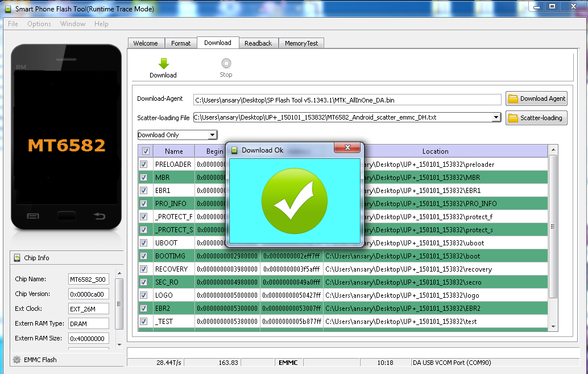Switch to the Readback tab
The image size is (588, 374).
258,43
